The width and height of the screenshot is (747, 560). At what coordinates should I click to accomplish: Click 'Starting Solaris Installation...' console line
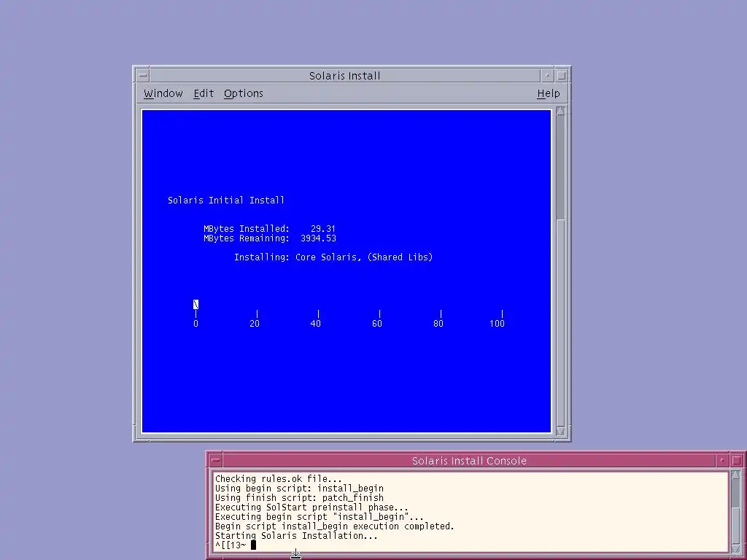coord(296,536)
